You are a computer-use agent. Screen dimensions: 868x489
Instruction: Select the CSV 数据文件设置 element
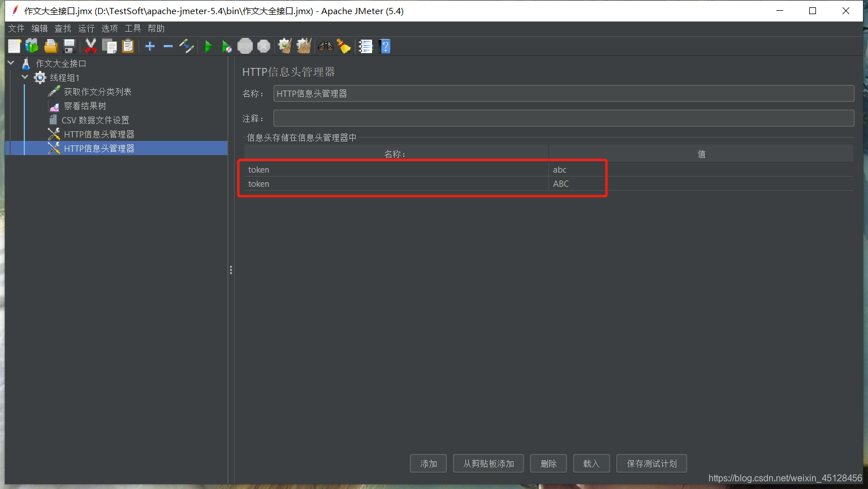pos(95,120)
